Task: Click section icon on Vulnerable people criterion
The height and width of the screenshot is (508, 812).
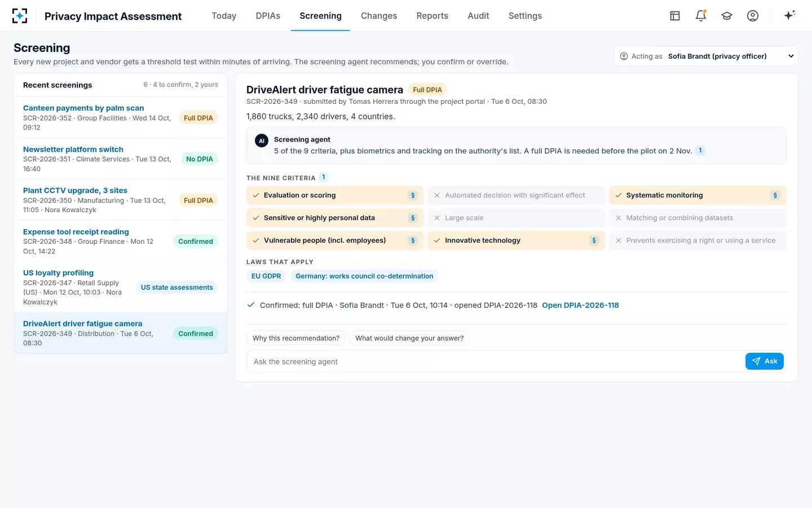Action: coord(413,240)
